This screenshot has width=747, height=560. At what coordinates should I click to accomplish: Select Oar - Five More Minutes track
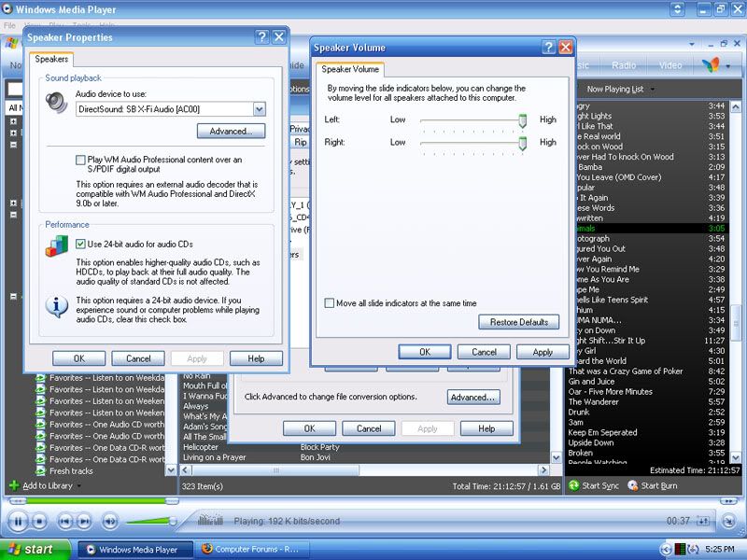point(610,391)
